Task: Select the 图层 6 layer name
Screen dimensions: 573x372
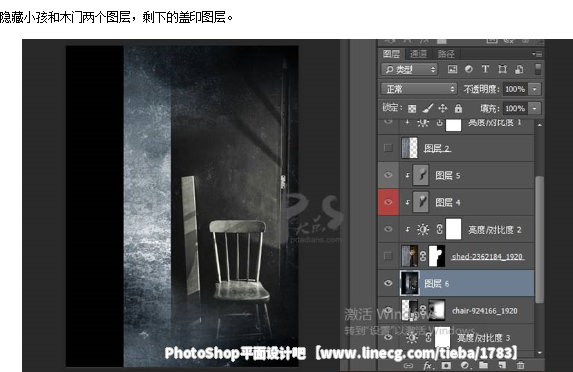Action: pos(437,283)
